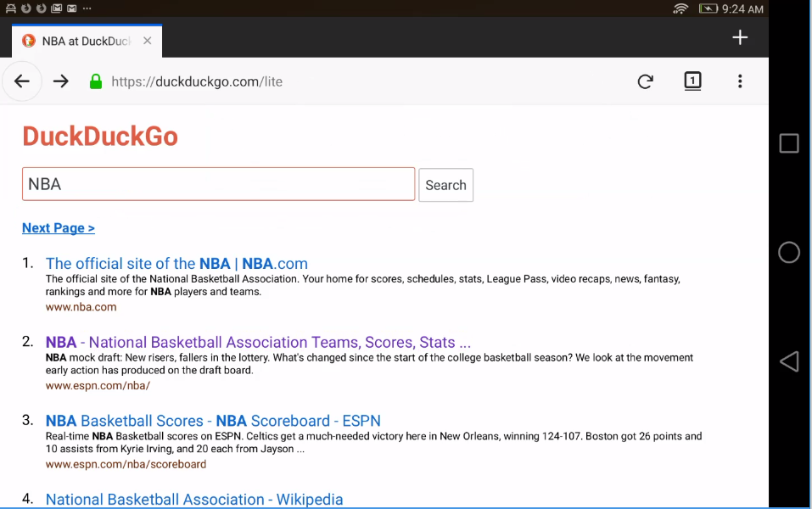Tap the Android back triangle button

click(788, 361)
